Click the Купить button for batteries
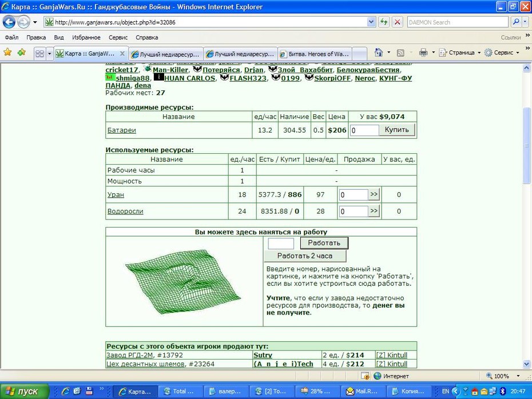532x399 pixels. click(396, 130)
